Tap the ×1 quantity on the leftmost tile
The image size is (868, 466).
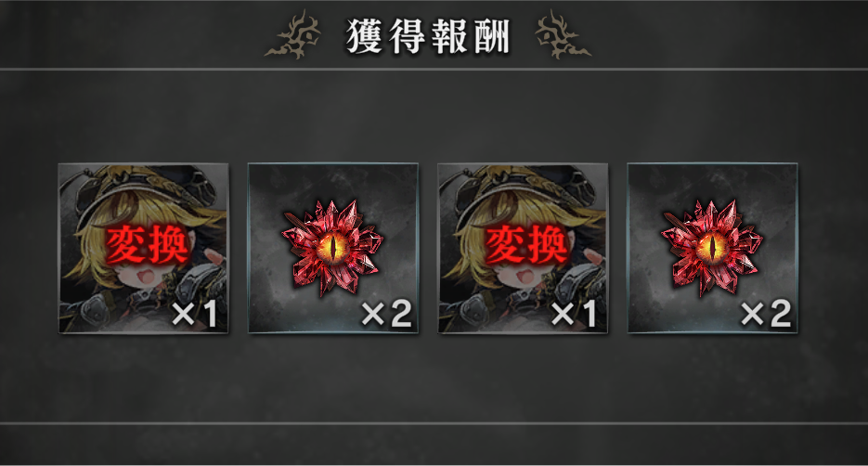coord(194,314)
